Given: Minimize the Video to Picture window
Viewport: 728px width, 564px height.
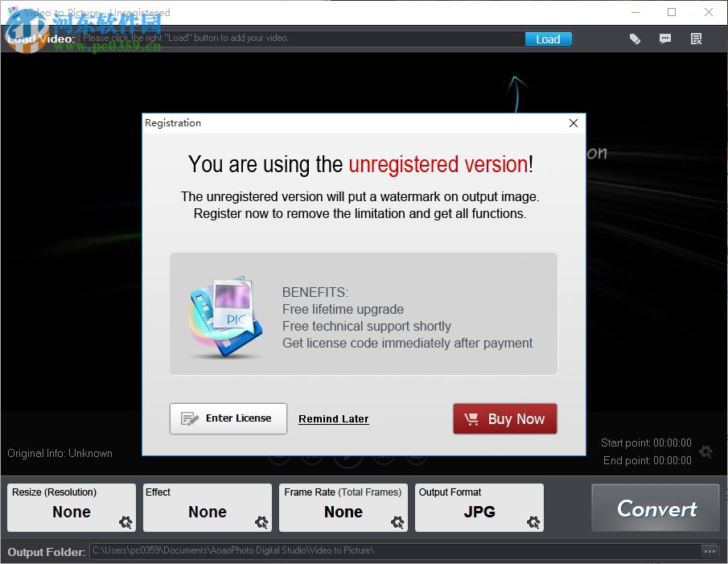Looking at the screenshot, I should (635, 13).
